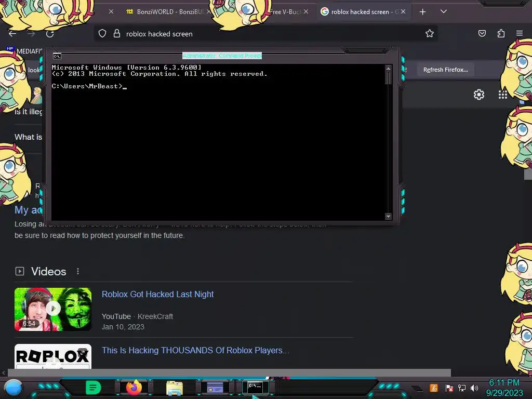The height and width of the screenshot is (399, 532).
Task: Open the MEDIAFIRE bookmark
Action: click(24, 51)
